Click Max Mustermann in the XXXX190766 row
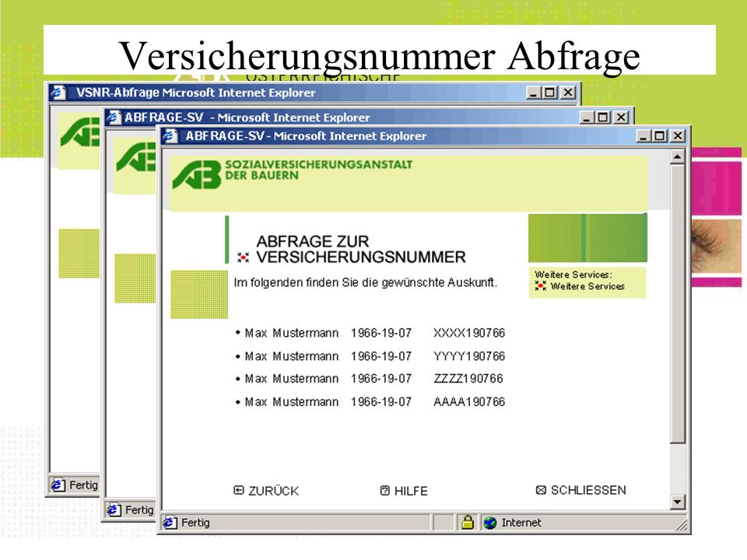The width and height of the screenshot is (747, 560). (x=292, y=333)
